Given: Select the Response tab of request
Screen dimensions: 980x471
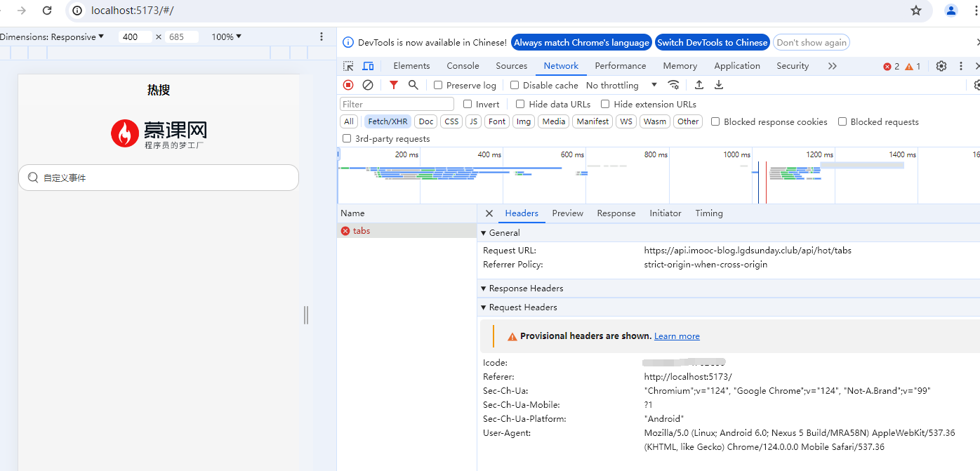Looking at the screenshot, I should pos(616,213).
